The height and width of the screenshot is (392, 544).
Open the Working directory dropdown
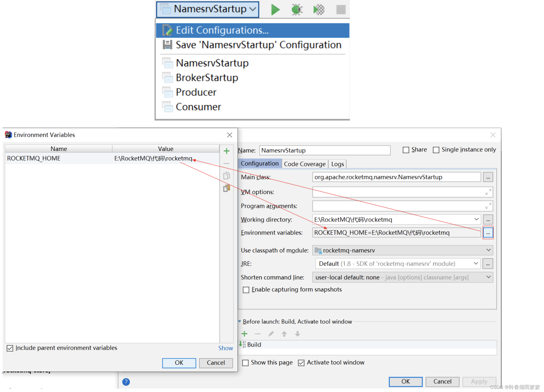pos(476,219)
